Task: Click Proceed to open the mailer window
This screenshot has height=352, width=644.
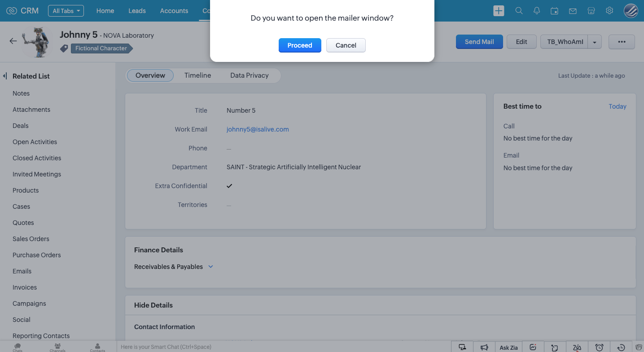Action: (x=299, y=45)
